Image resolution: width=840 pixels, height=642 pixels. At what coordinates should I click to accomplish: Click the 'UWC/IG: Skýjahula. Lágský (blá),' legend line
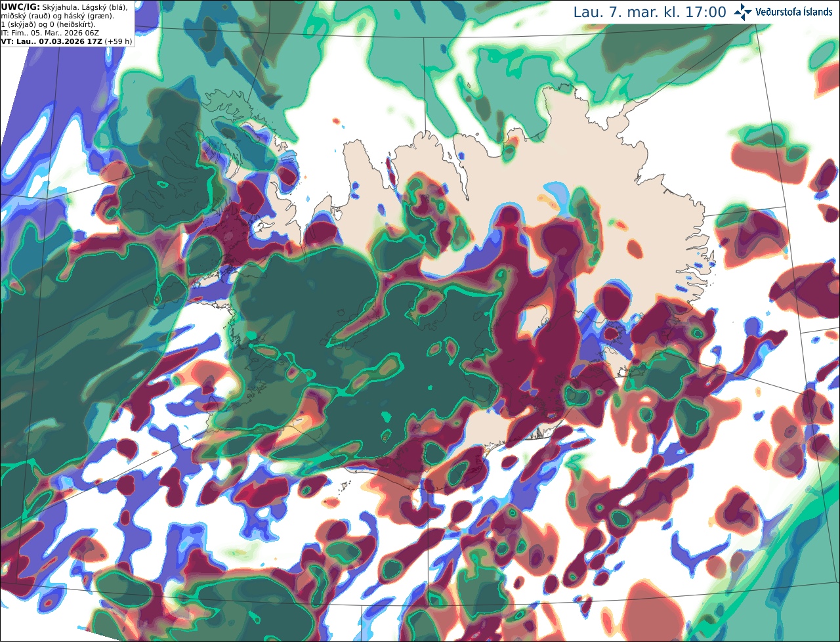pyautogui.click(x=64, y=7)
